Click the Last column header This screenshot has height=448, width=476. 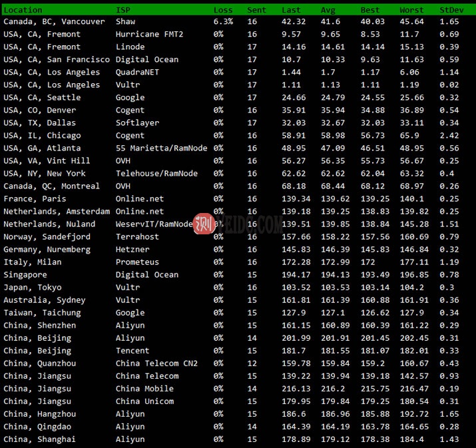tap(291, 10)
